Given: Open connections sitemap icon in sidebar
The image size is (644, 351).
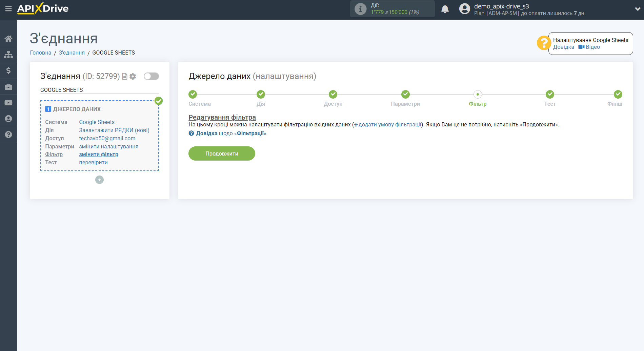Looking at the screenshot, I should coord(8,55).
